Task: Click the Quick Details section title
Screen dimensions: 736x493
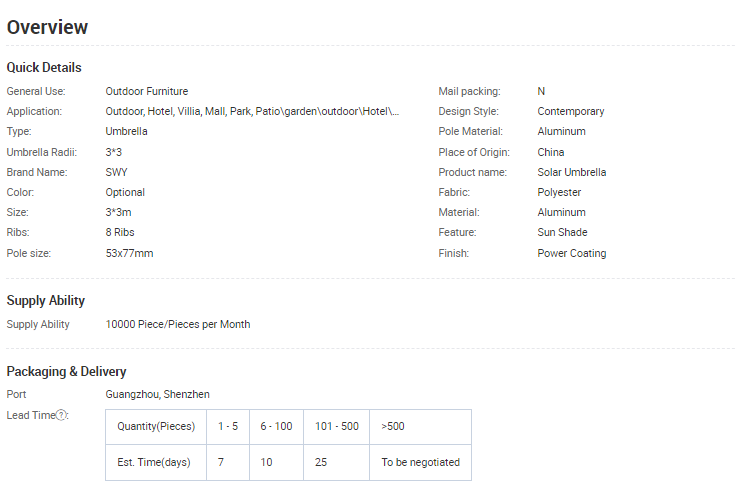Action: click(x=44, y=67)
